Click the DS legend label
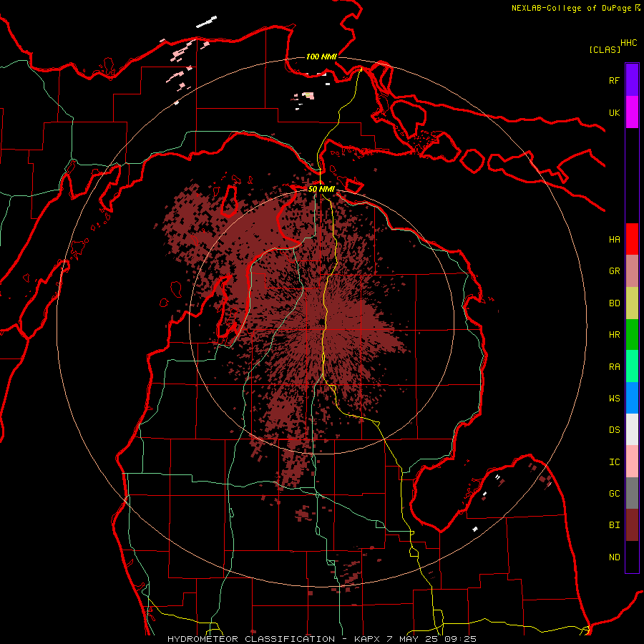This screenshot has width=644, height=644. tap(614, 430)
